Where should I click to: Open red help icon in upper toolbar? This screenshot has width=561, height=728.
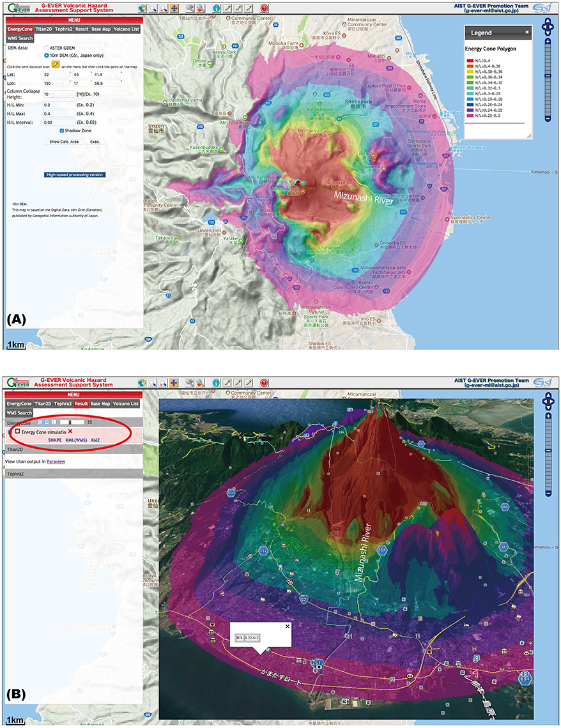[265, 8]
